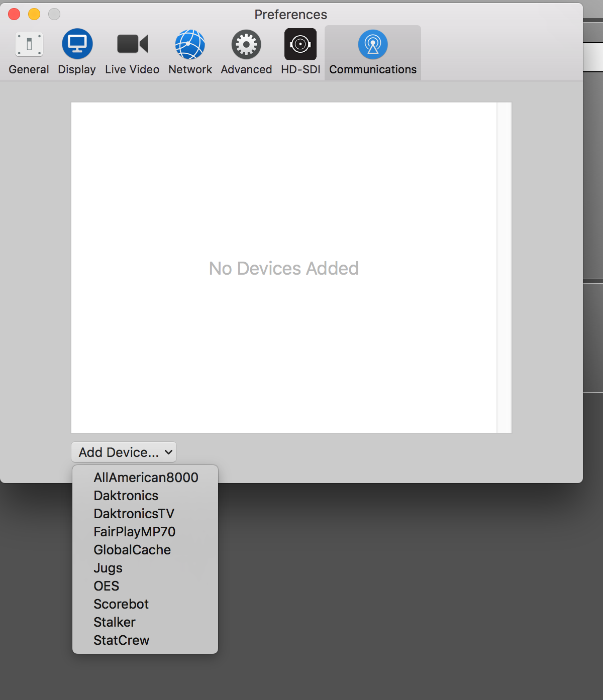This screenshot has height=700, width=603.
Task: Pick FairPlayMP70 from the device menu
Action: tap(145, 532)
